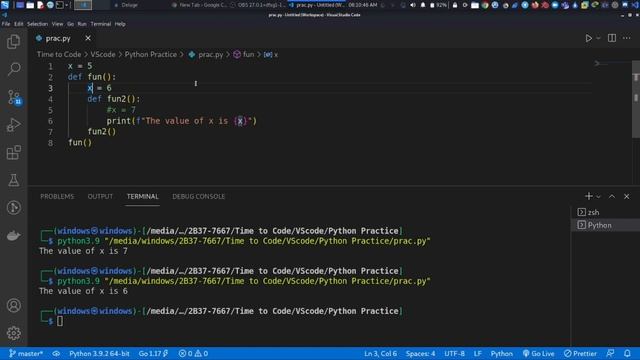Screen dimensions: 640x360
Task: Open run button dropdown arrow
Action: [598, 38]
